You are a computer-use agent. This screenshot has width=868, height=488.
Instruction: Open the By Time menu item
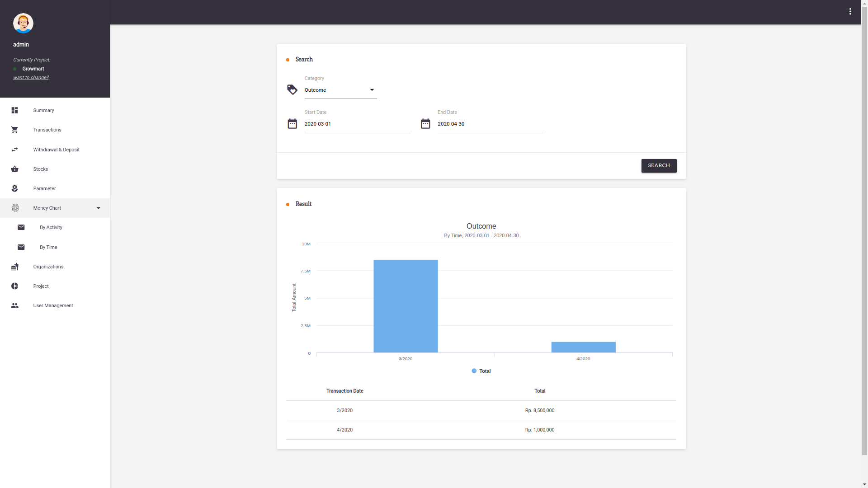tap(48, 247)
